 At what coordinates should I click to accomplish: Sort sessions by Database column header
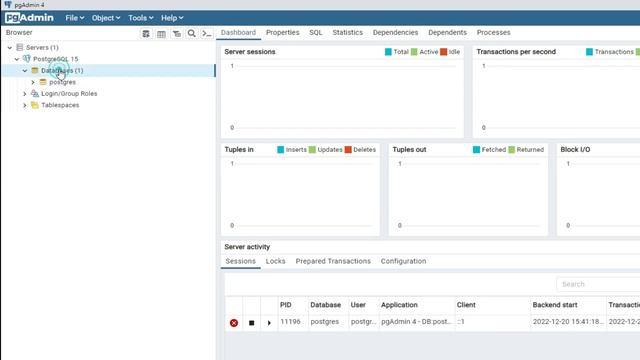(325, 305)
